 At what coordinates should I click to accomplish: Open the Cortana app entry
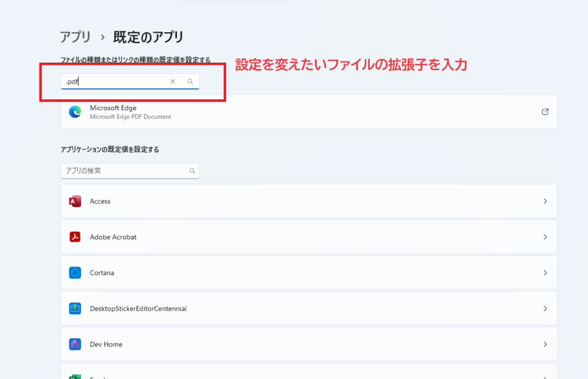tap(309, 273)
